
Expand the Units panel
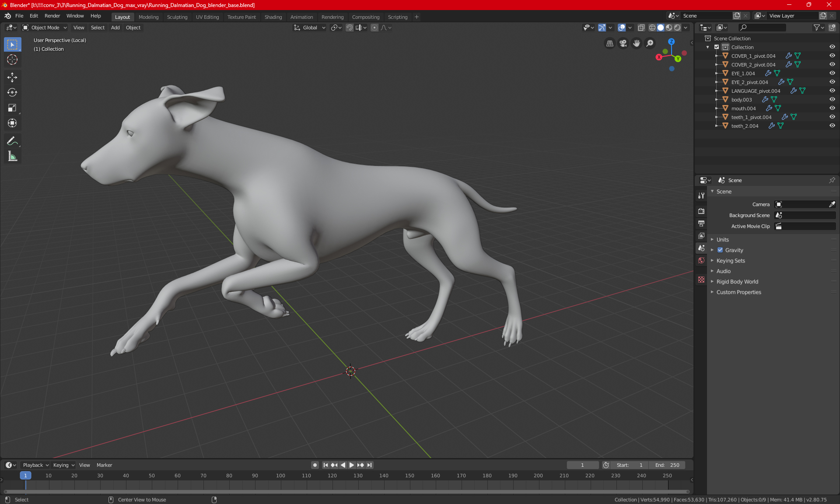click(722, 240)
